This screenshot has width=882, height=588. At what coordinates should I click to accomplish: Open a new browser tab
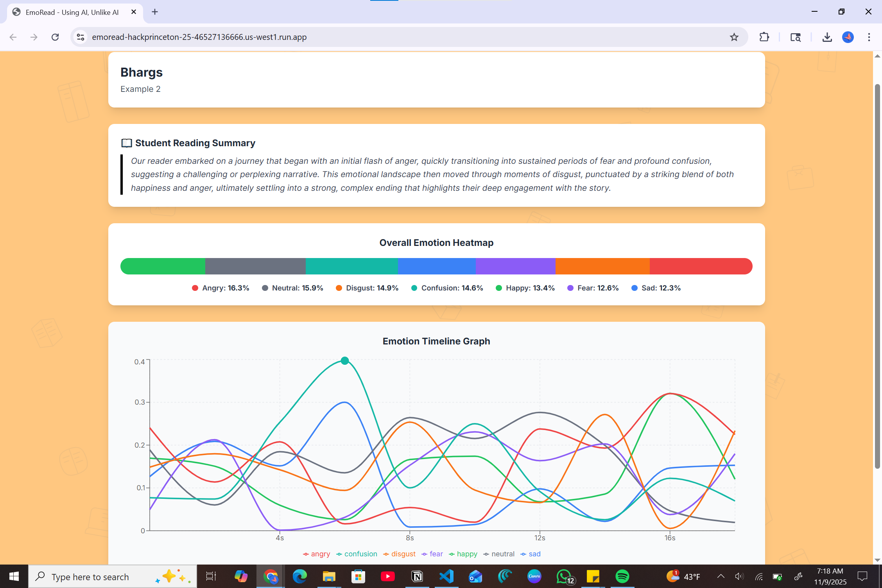pos(155,12)
